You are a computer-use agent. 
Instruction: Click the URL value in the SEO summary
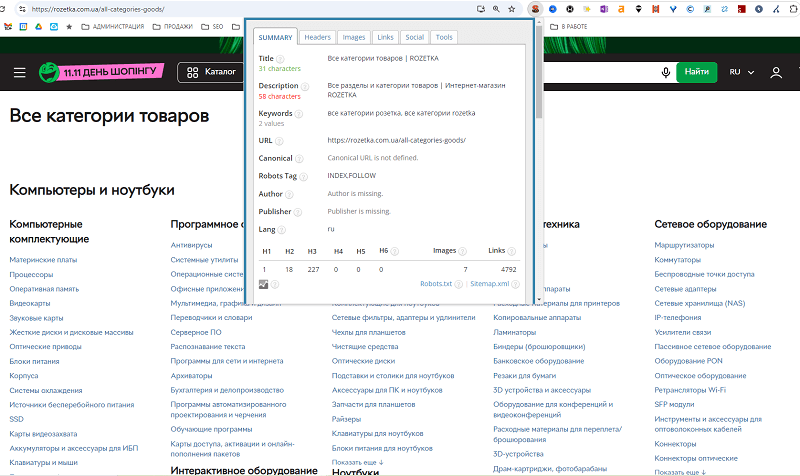pyautogui.click(x=396, y=140)
